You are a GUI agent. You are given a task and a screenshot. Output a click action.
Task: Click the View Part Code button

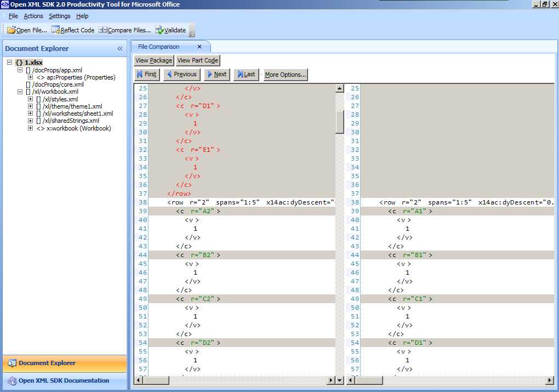[x=197, y=60]
